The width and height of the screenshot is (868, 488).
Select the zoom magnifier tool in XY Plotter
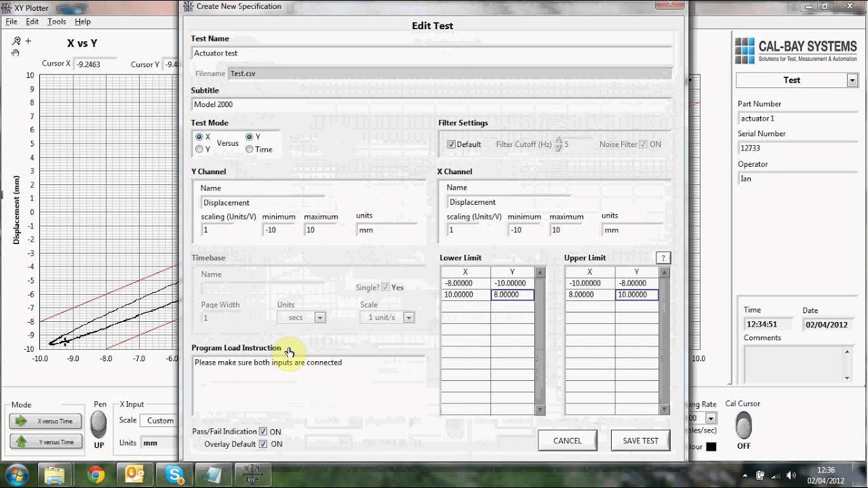[16, 41]
